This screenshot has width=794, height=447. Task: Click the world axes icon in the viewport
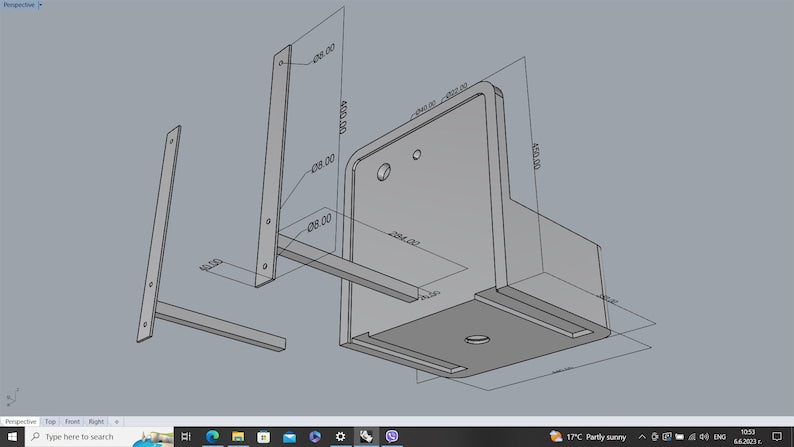(13, 397)
